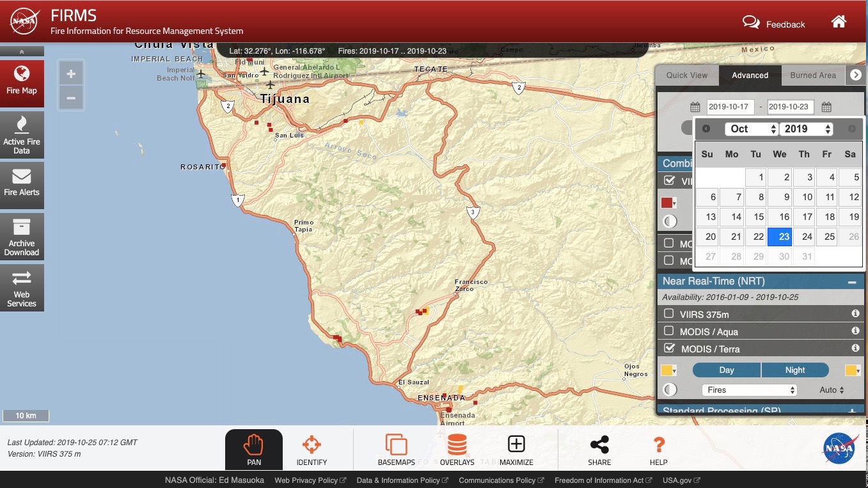Pick October 17 in calendar
This screenshot has width=868, height=488.
804,217
